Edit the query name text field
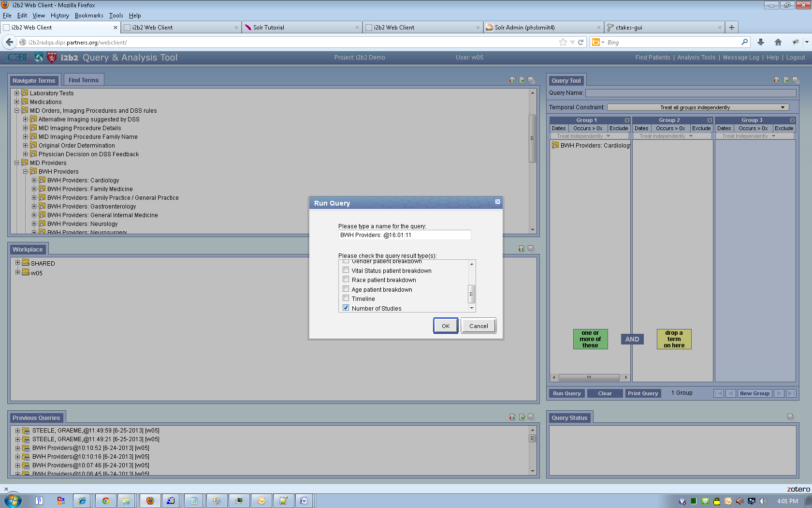 pos(405,235)
